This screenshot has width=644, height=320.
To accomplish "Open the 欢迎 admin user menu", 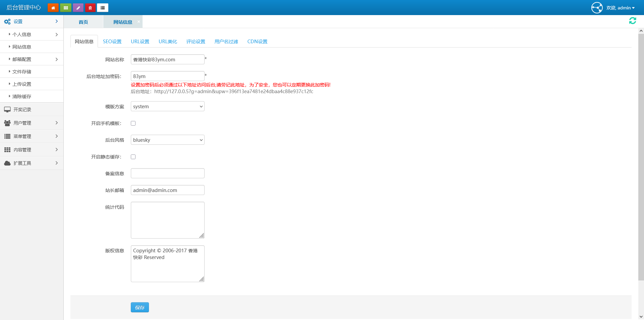I will coord(621,8).
